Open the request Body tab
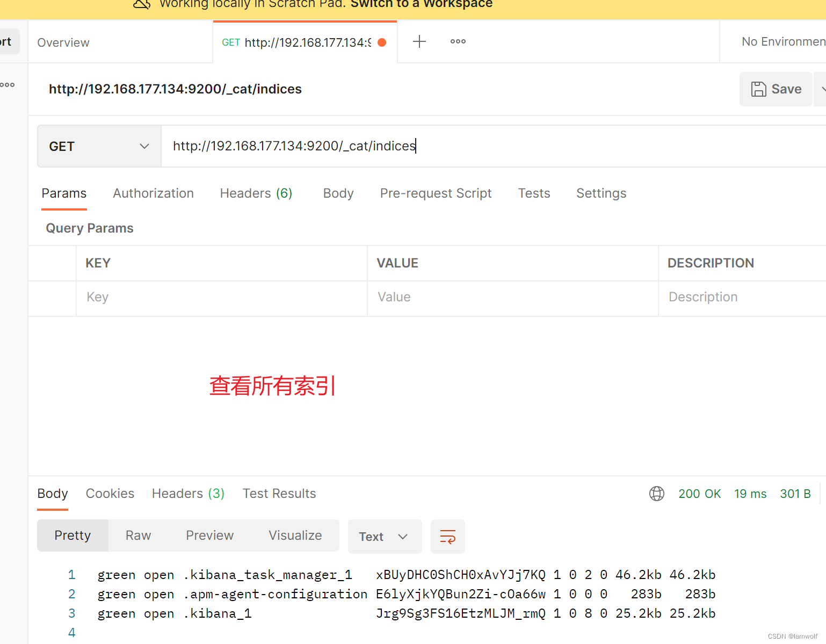Image resolution: width=826 pixels, height=644 pixels. [338, 193]
